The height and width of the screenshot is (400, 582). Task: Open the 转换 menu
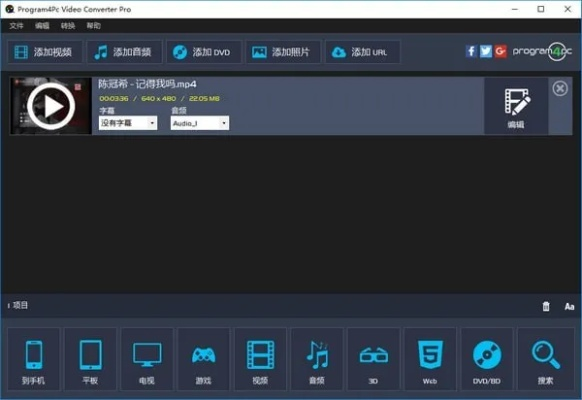68,26
